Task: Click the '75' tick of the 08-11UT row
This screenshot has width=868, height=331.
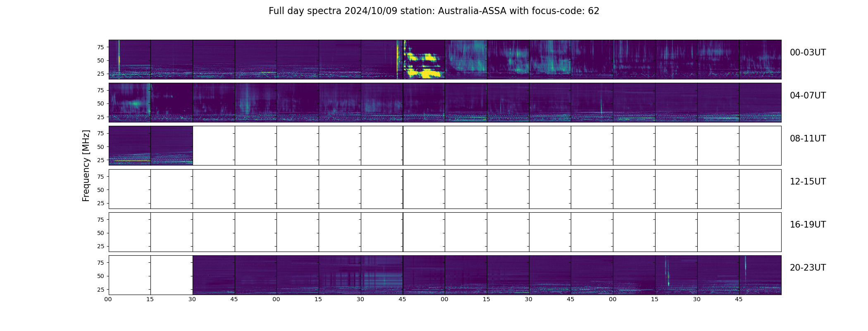Action: pos(100,133)
